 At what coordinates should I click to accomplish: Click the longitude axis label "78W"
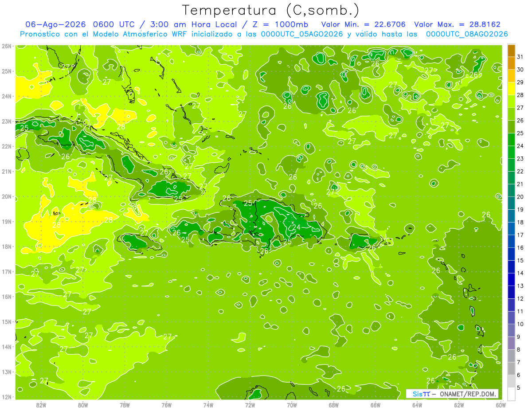click(125, 405)
